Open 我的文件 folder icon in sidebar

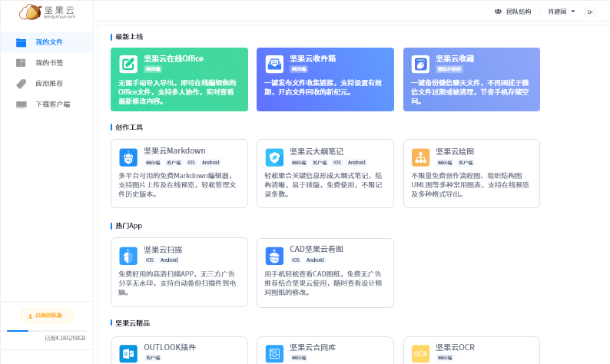[21, 42]
